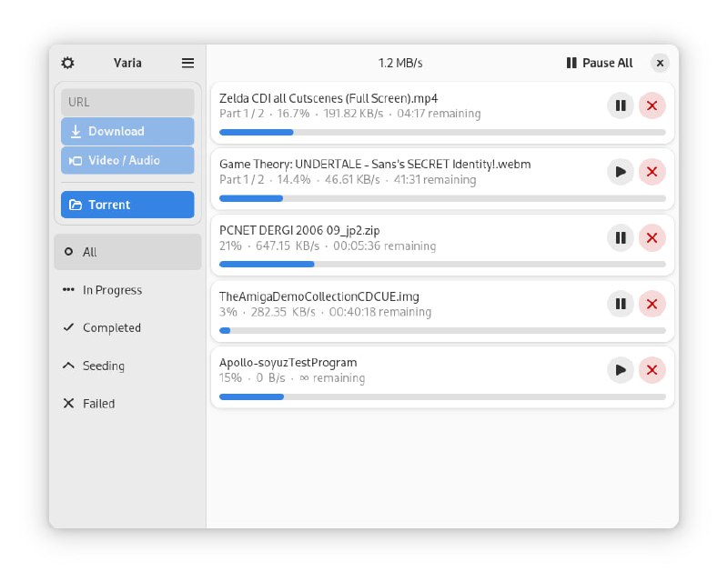
Task: Delete TheAmigaDemoCollectionCDCUE.img download
Action: point(652,304)
